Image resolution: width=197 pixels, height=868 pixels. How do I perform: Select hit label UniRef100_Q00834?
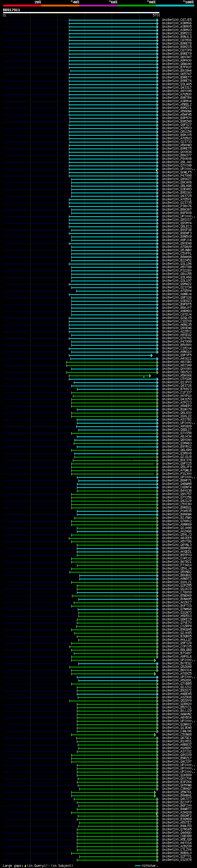point(177,152)
